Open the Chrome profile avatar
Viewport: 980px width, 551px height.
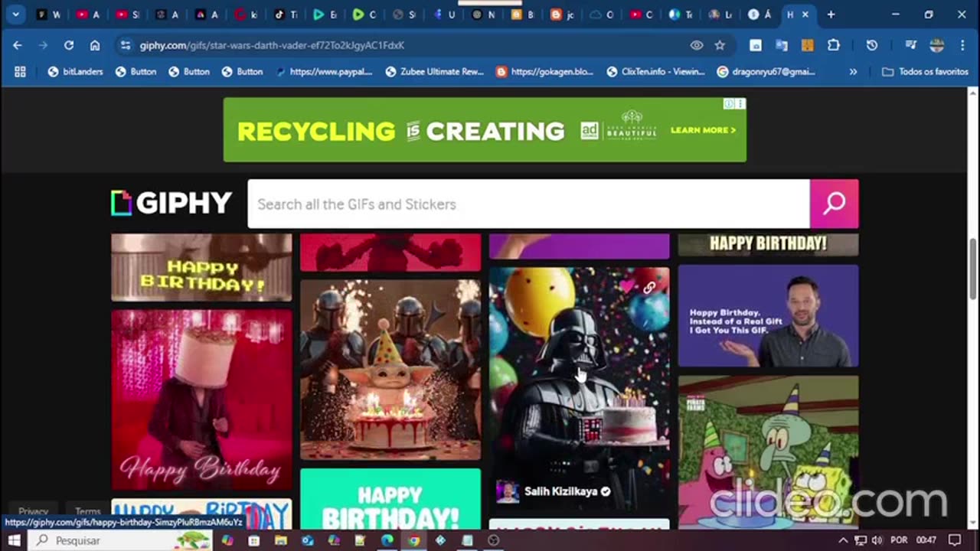(x=937, y=45)
